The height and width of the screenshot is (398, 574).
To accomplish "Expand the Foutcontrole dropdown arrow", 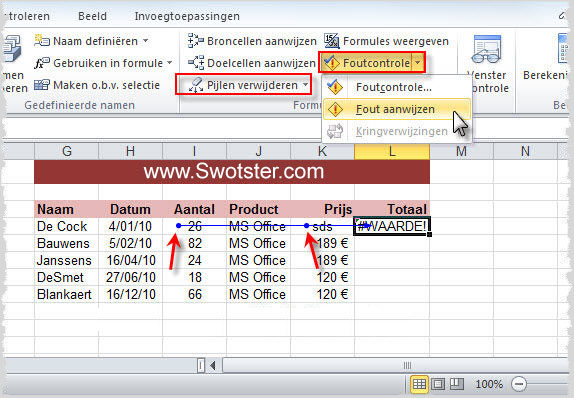I will (x=418, y=63).
